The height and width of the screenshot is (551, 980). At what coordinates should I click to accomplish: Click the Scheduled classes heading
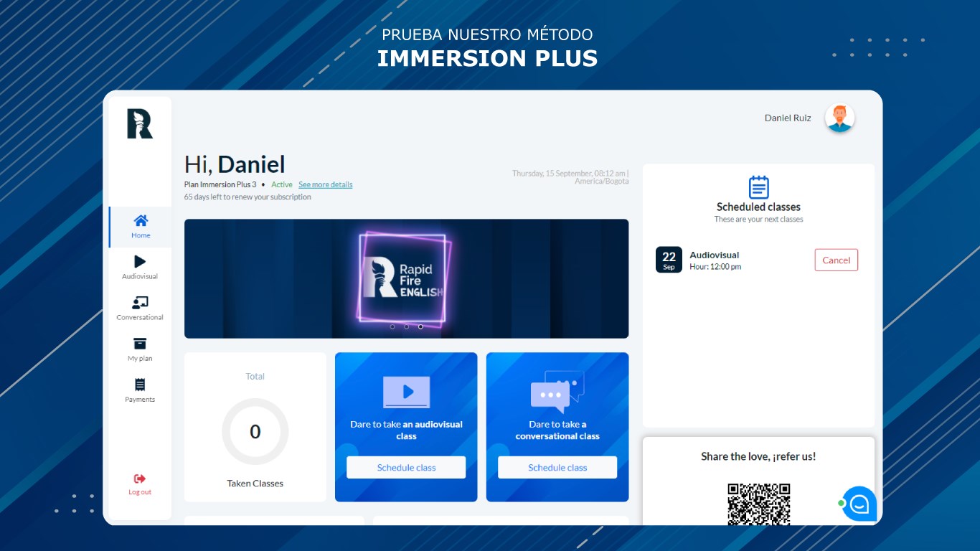click(758, 207)
